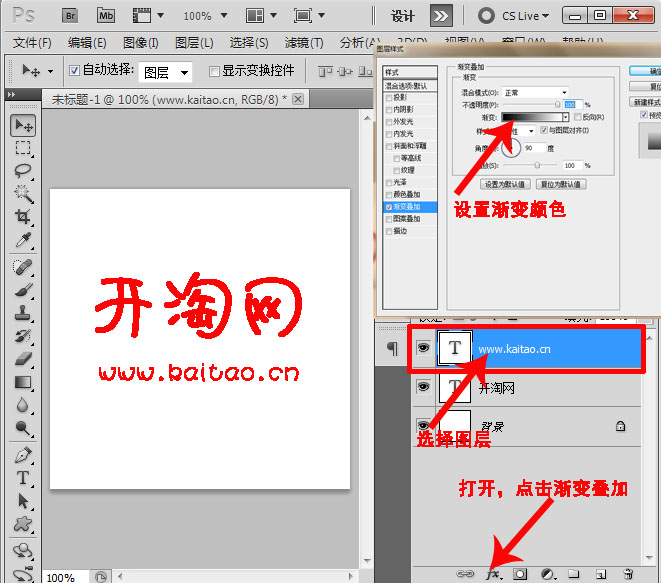Click the fx layer style icon

coord(492,574)
